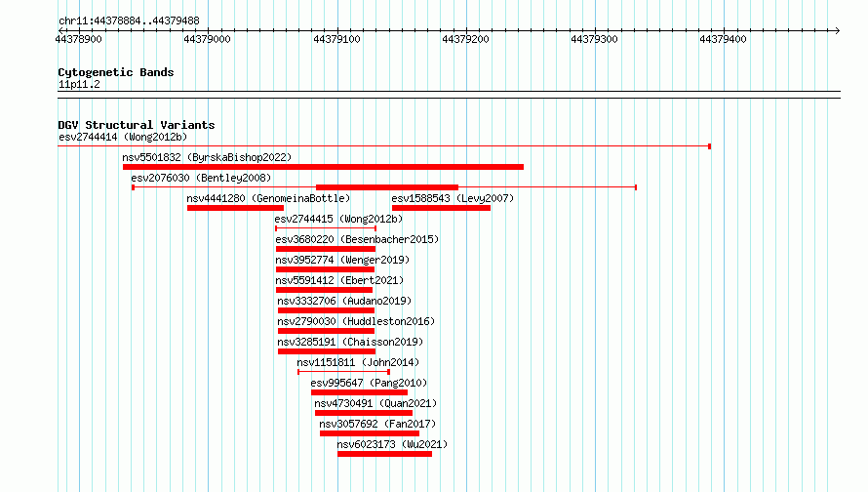Open the nsv2790030 (Huddleston2016) label
868x492 pixels.
point(357,321)
